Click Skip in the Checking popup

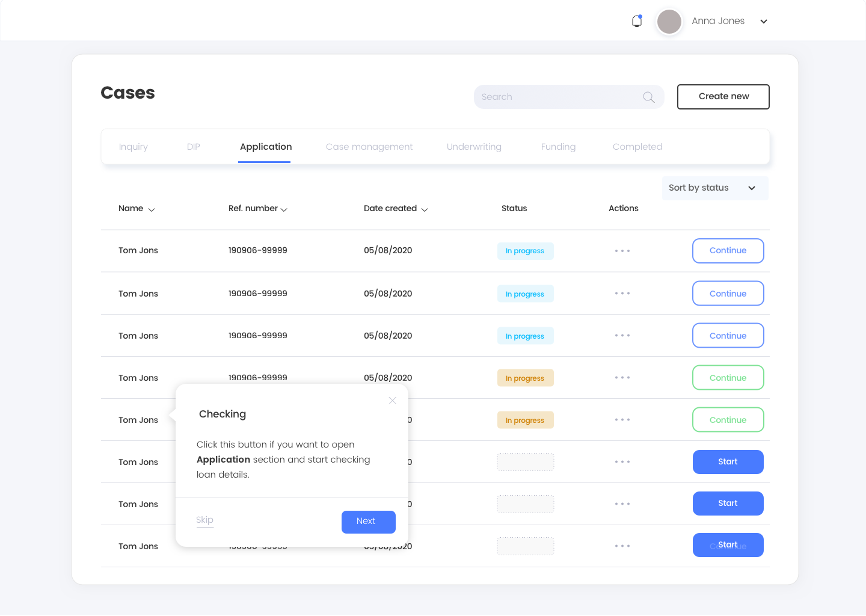coord(204,520)
